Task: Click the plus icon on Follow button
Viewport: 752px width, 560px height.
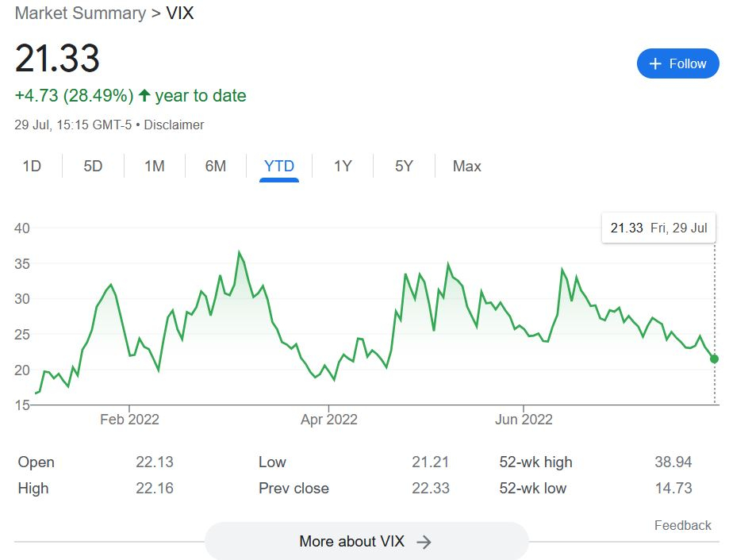Action: [655, 63]
